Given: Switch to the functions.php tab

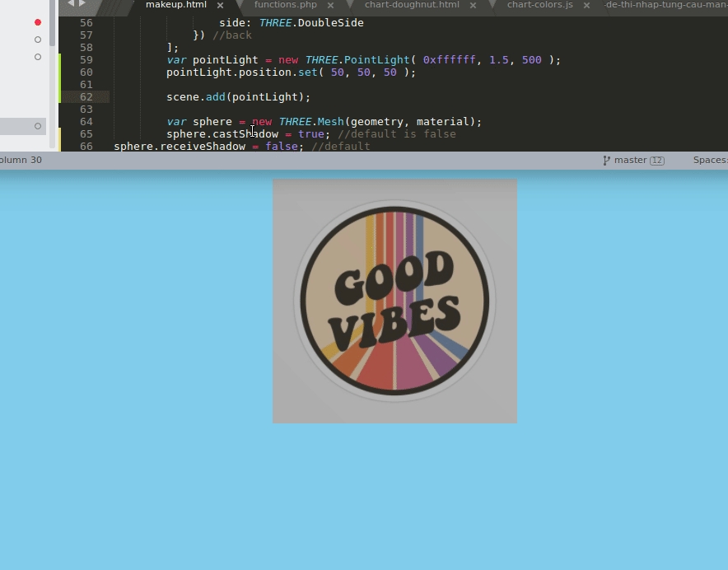Looking at the screenshot, I should click(285, 5).
